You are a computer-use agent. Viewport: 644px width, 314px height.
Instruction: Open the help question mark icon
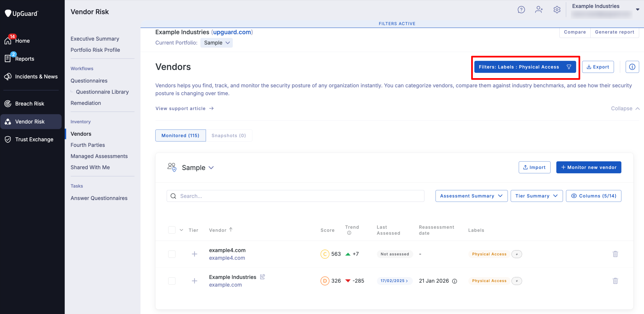pyautogui.click(x=521, y=10)
